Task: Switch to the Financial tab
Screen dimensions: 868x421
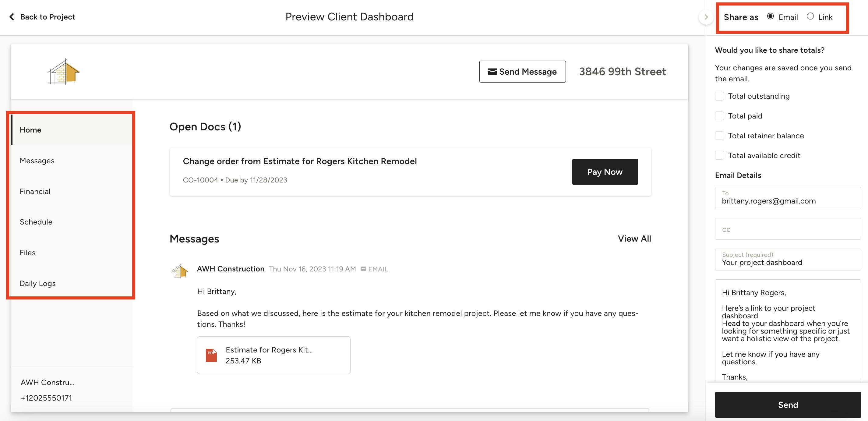Action: [x=35, y=191]
